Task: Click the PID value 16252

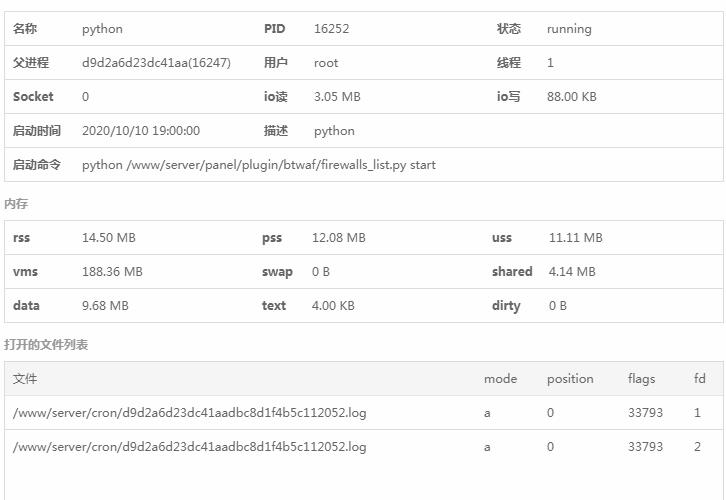Action: (x=331, y=29)
